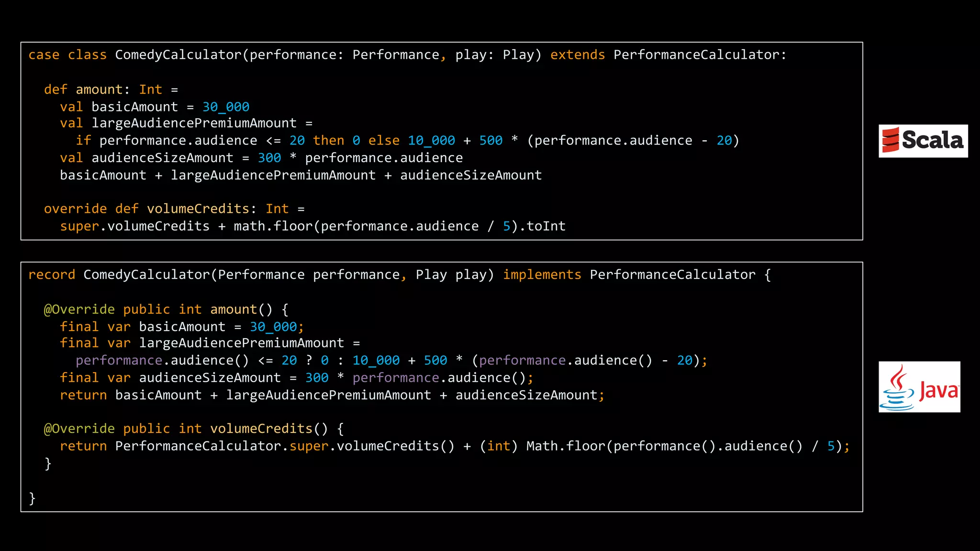980x551 pixels.
Task: Click the Java line 'record ComedyCalculator'
Action: point(400,275)
